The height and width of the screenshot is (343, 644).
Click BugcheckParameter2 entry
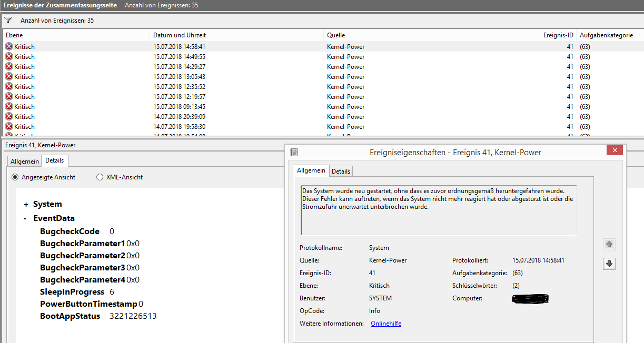pyautogui.click(x=90, y=256)
